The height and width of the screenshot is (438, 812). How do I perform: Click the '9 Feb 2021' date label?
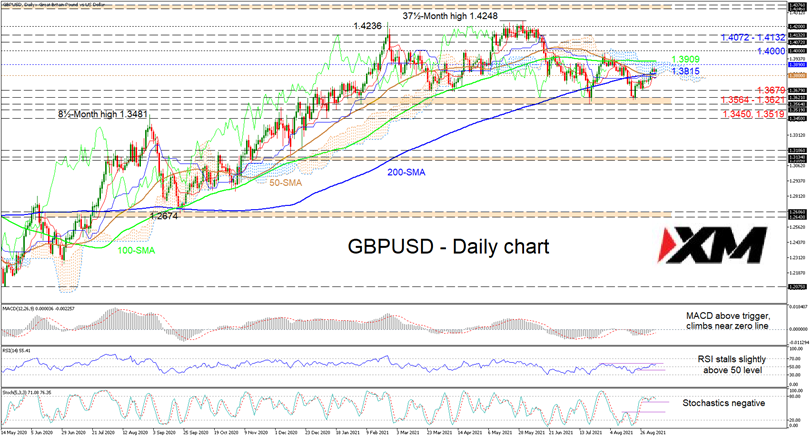(377, 432)
